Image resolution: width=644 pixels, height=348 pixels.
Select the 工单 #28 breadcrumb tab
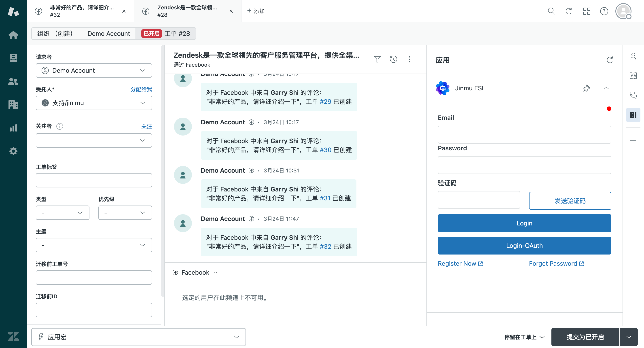pos(166,34)
